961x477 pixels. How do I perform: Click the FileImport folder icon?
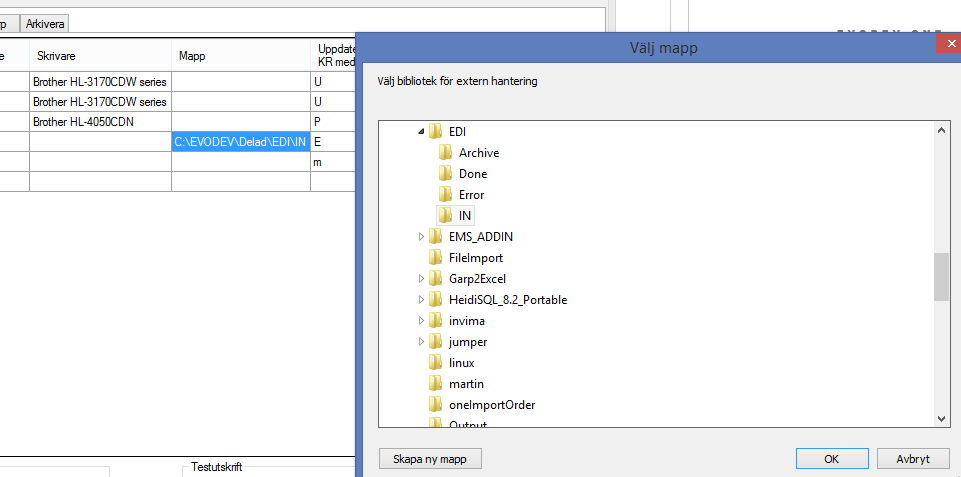435,258
